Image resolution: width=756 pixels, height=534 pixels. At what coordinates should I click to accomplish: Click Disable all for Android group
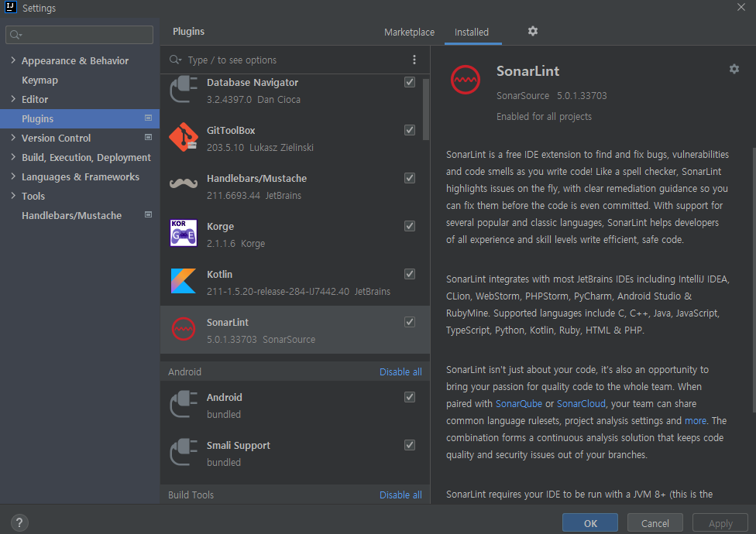point(400,371)
